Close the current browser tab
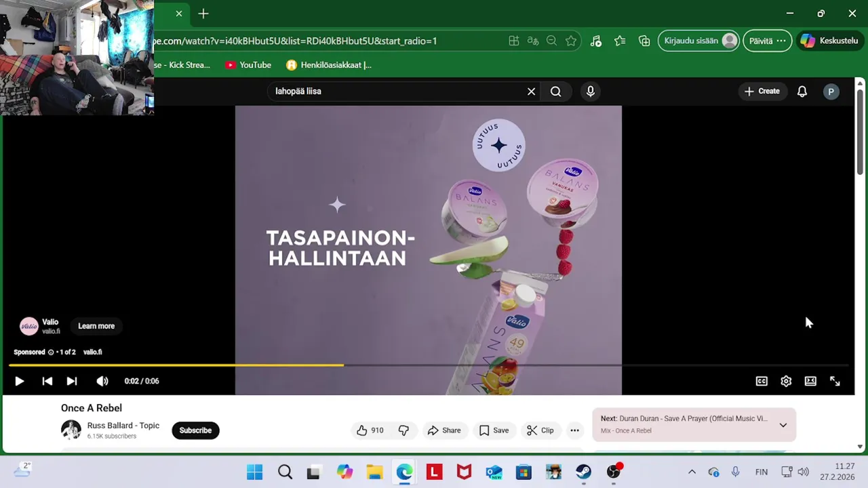This screenshot has width=868, height=488. coord(179,14)
